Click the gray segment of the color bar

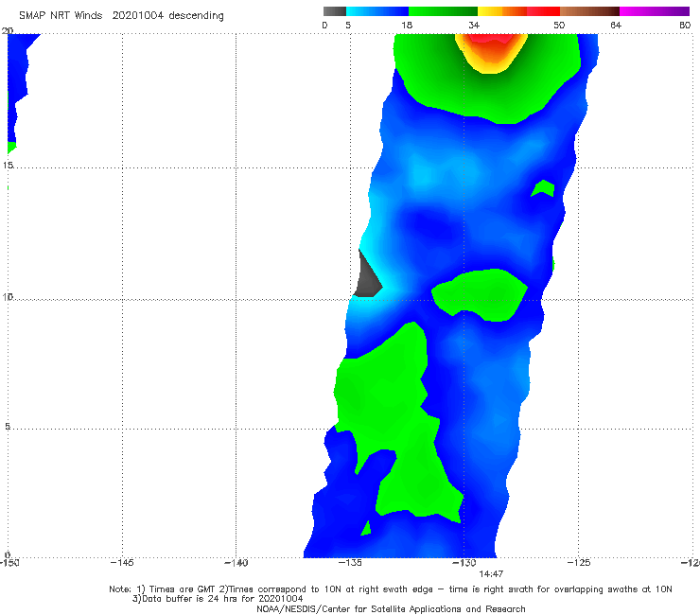point(334,11)
